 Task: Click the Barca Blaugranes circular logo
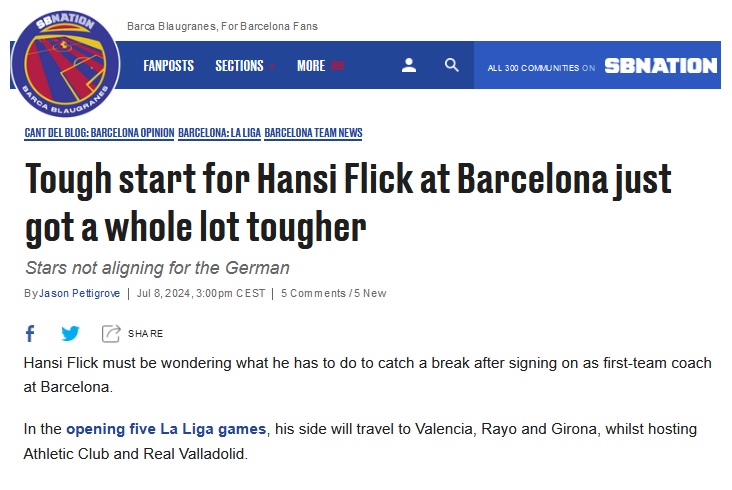[x=65, y=64]
